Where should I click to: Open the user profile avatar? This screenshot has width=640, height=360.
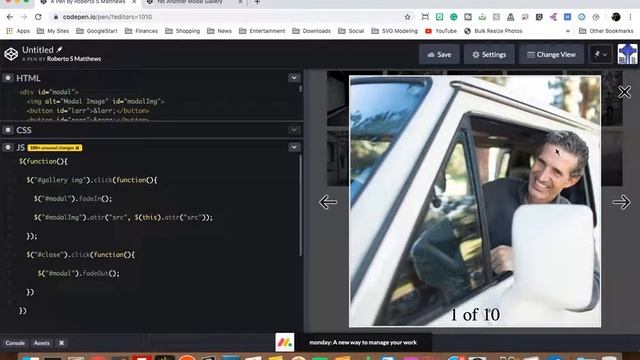coord(627,54)
